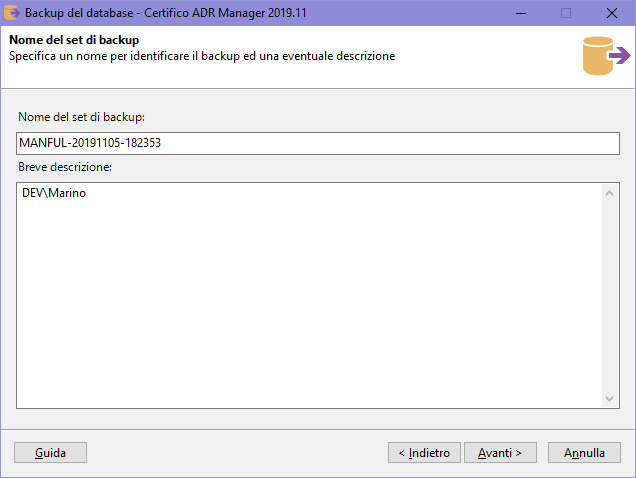Open help with the Guida button
The width and height of the screenshot is (636, 478).
tap(50, 453)
